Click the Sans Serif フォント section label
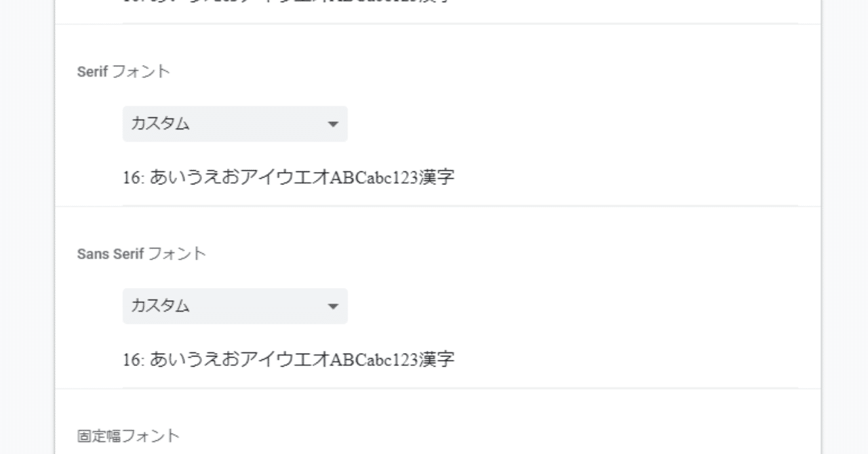Image resolution: width=868 pixels, height=454 pixels. 141,254
